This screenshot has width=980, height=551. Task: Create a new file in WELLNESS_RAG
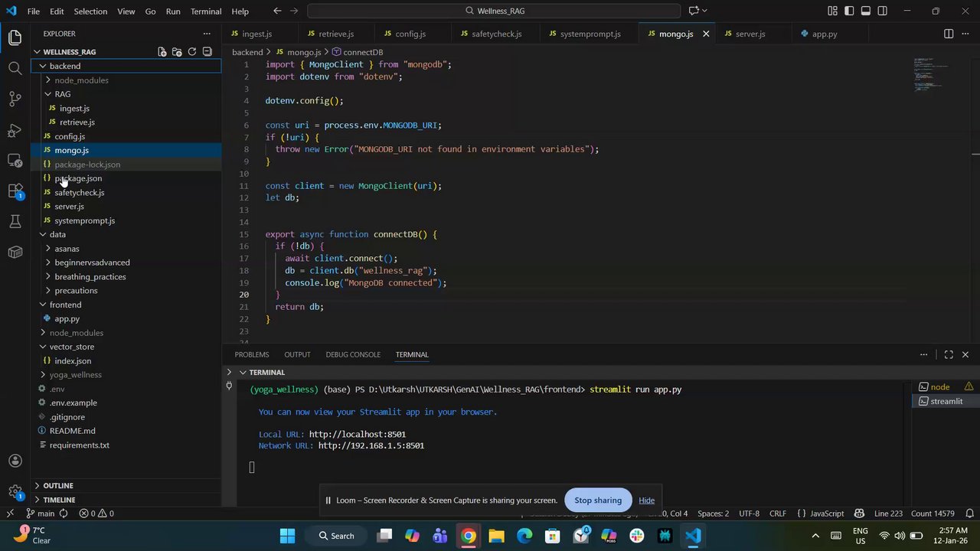click(x=162, y=52)
